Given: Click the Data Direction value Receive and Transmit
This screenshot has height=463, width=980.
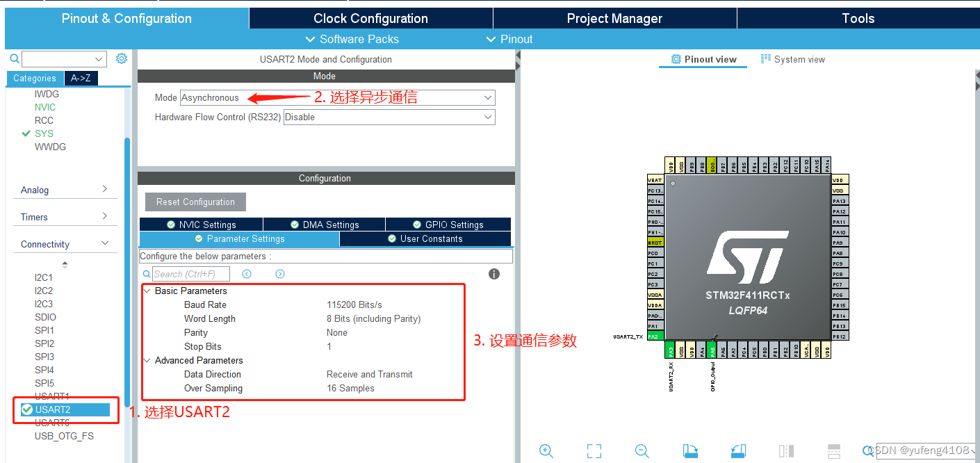Looking at the screenshot, I should coord(370,374).
